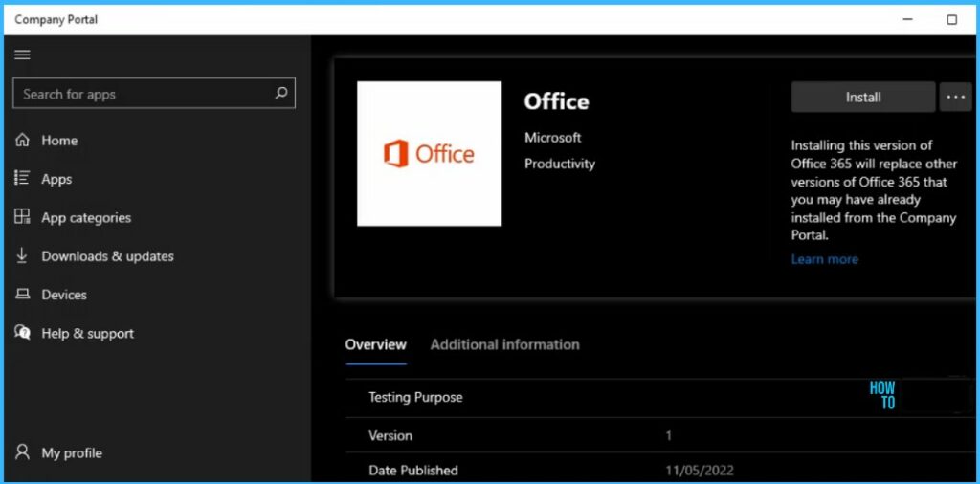Screen dimensions: 980x484
Task: Select the Microsoft publisher text
Action: click(x=552, y=138)
